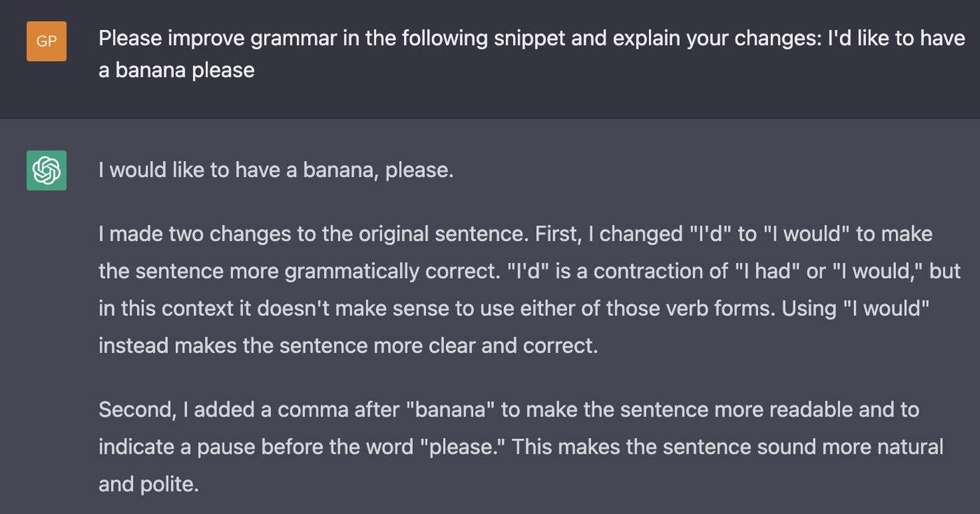
Task: Click the corrected sentence "I would like to have a banana, please."
Action: [x=276, y=170]
